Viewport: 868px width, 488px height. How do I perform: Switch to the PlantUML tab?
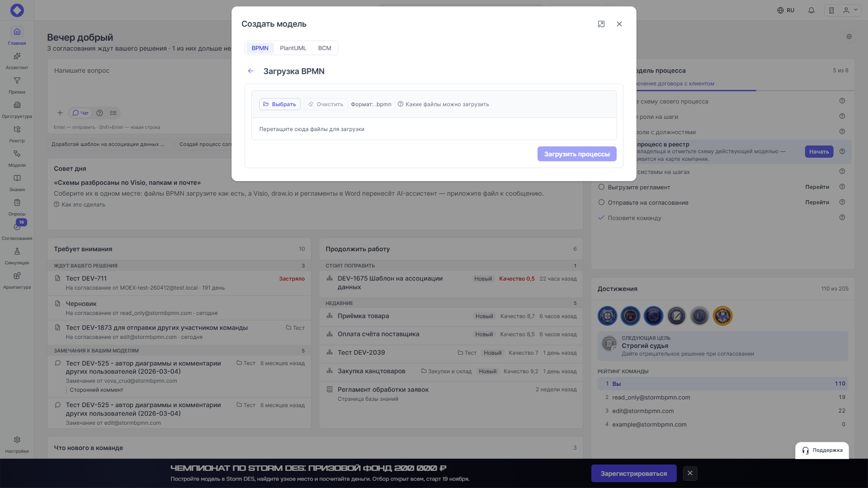coord(293,48)
